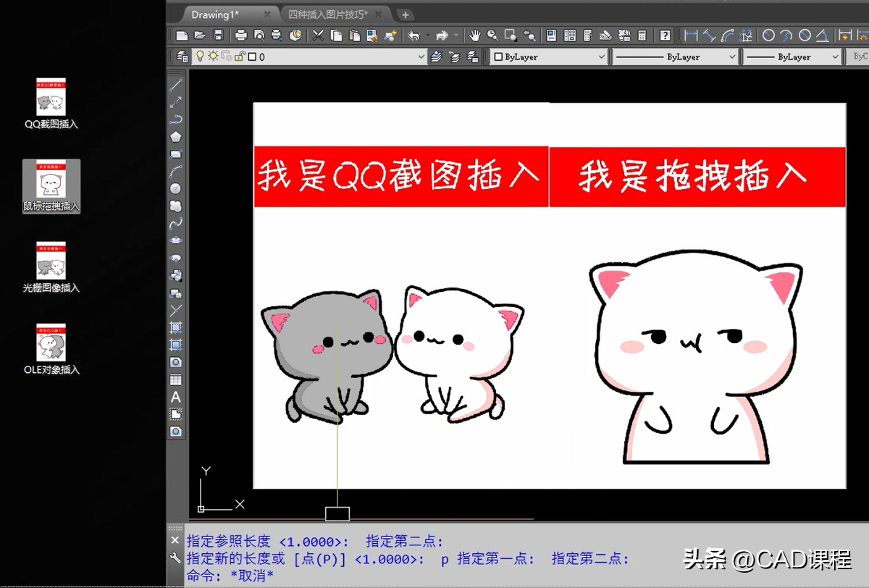
Task: Select the QQ截图插入 desktop file
Action: click(51, 104)
